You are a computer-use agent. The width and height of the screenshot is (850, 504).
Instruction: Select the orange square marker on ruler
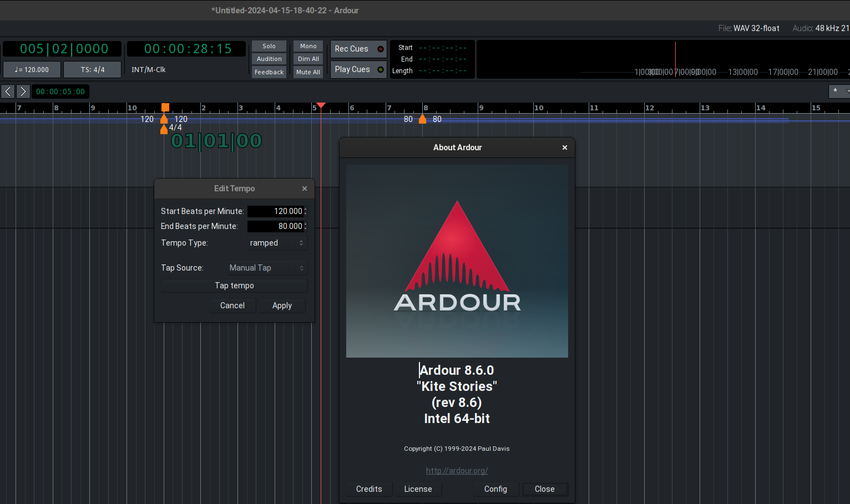pos(165,107)
